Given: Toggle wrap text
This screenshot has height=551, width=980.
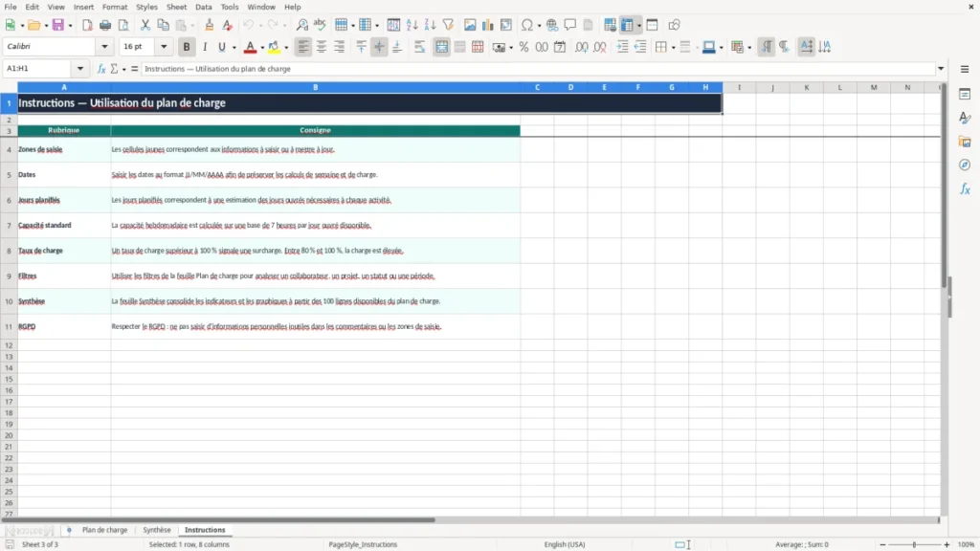Looking at the screenshot, I should click(x=419, y=47).
